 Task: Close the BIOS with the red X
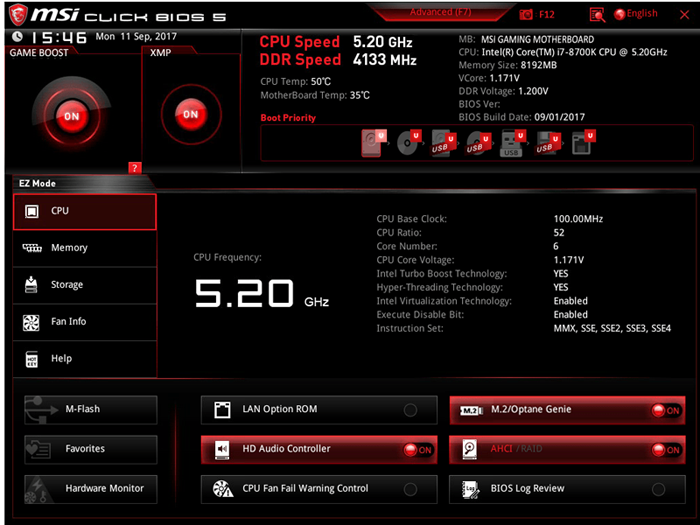click(x=684, y=15)
